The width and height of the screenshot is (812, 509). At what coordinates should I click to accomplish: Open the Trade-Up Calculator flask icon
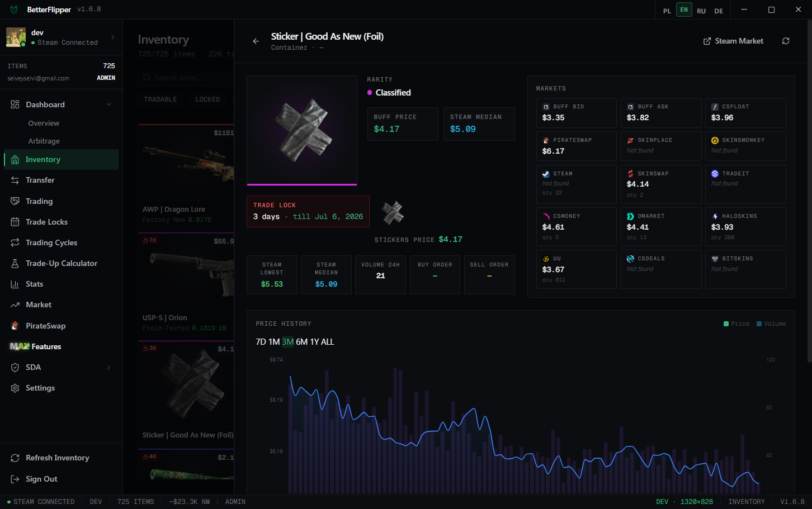tap(15, 263)
